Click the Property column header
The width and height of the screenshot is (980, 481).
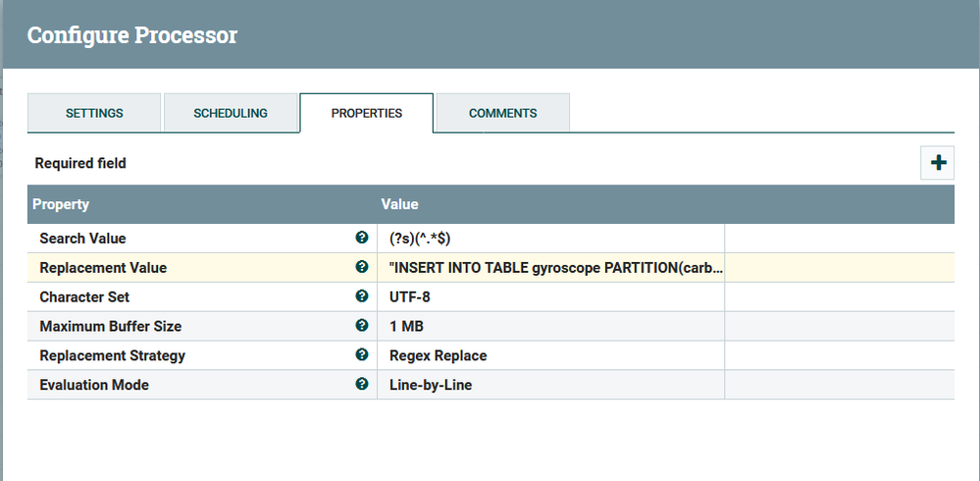[x=61, y=205]
